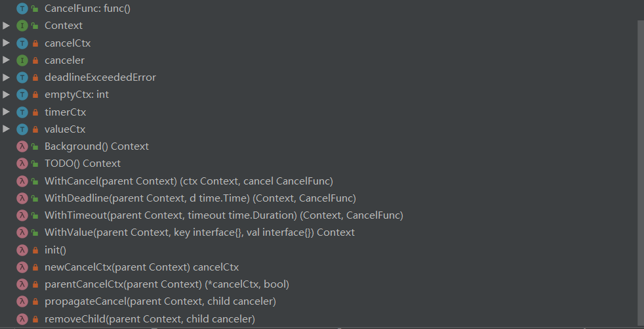Click the interface icon next to Context

click(22, 26)
